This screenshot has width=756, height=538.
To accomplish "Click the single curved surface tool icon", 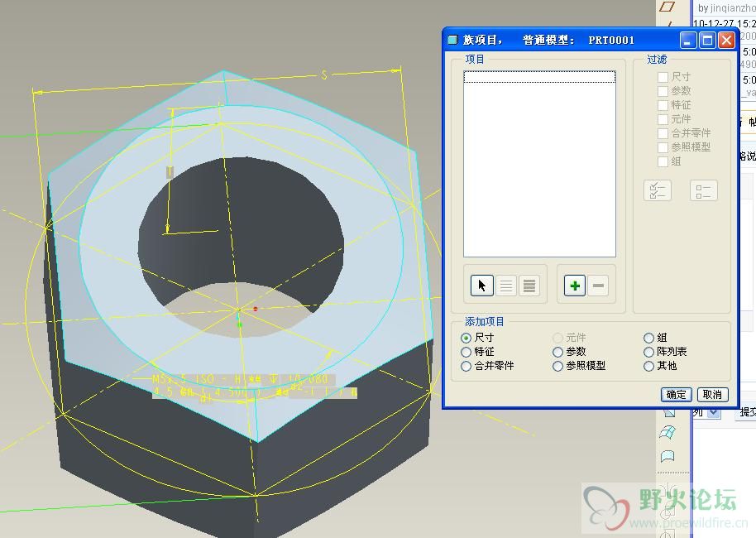I will [x=667, y=456].
